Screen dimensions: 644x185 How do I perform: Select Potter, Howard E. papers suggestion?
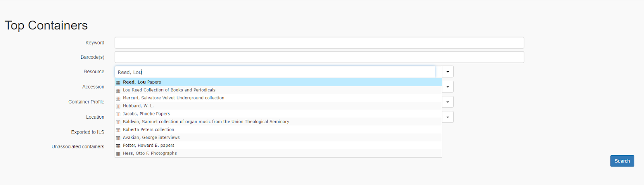149,145
